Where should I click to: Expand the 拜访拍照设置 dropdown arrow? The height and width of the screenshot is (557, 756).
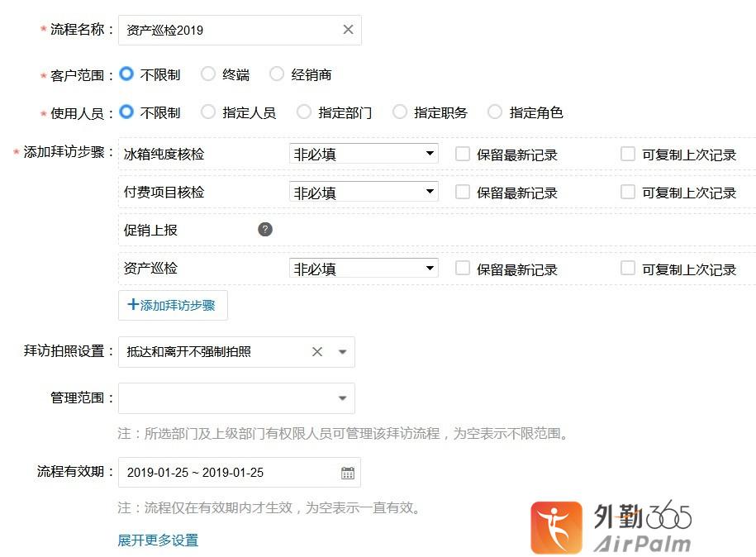coord(343,352)
